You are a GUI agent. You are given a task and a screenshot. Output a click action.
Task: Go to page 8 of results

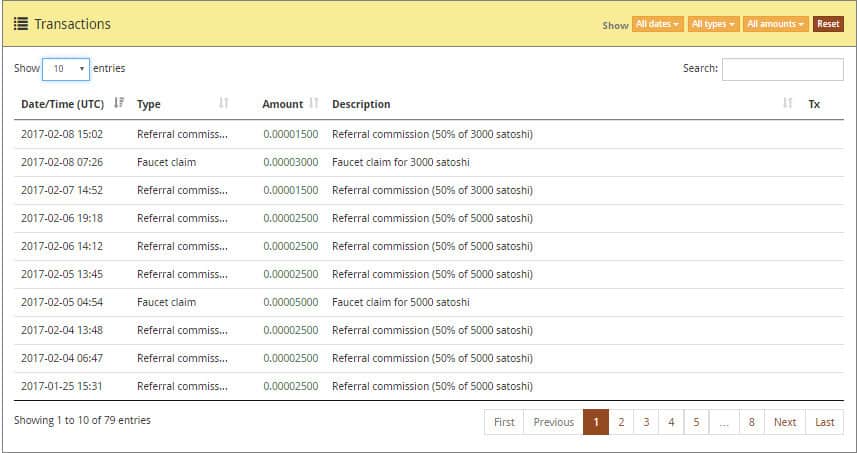(751, 422)
